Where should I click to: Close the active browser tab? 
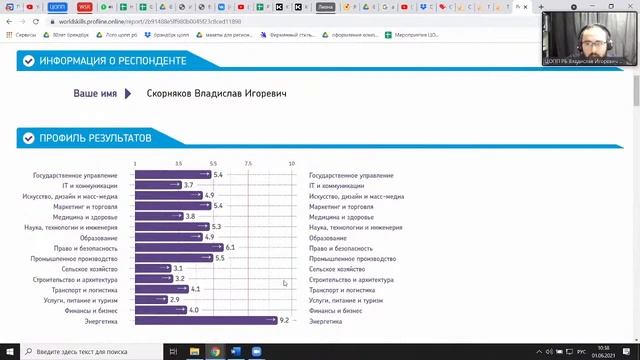pyautogui.click(x=525, y=7)
